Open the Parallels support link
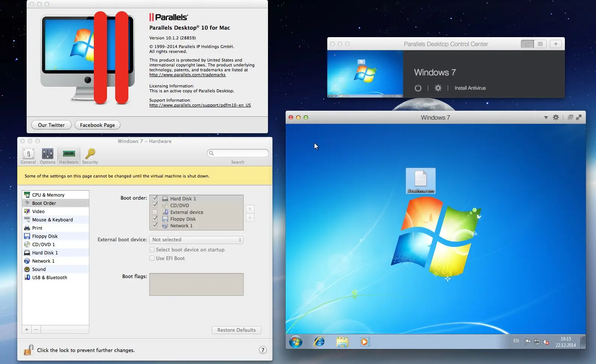 (x=200, y=105)
